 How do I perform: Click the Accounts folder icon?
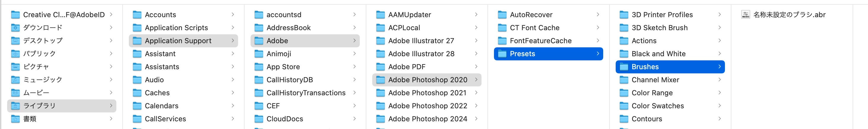coord(137,15)
